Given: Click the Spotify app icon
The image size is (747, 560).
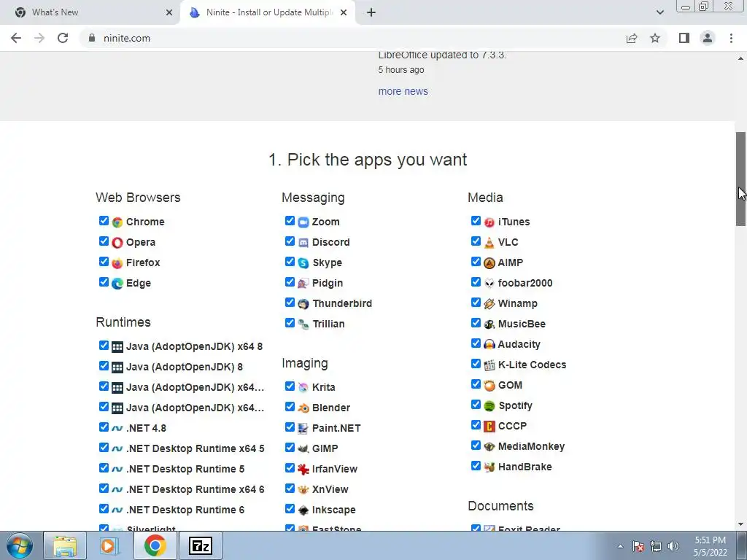Looking at the screenshot, I should point(489,406).
